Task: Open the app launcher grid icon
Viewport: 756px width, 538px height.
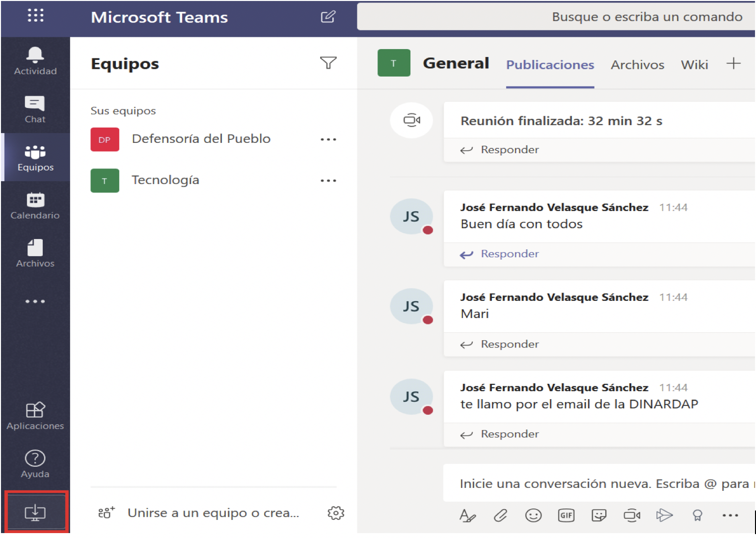Action: pos(35,15)
